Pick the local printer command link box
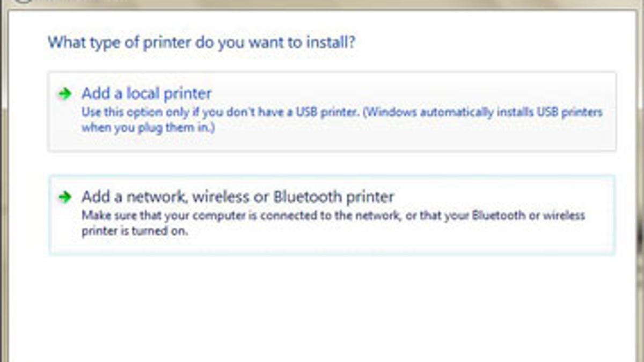Viewport: 644px width, 362px height. tap(332, 112)
